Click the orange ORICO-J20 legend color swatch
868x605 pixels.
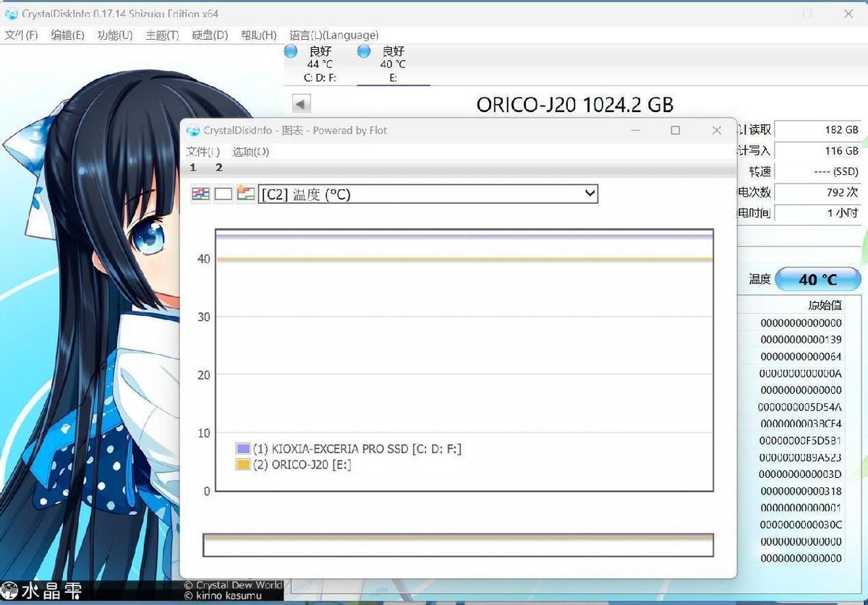pos(243,465)
